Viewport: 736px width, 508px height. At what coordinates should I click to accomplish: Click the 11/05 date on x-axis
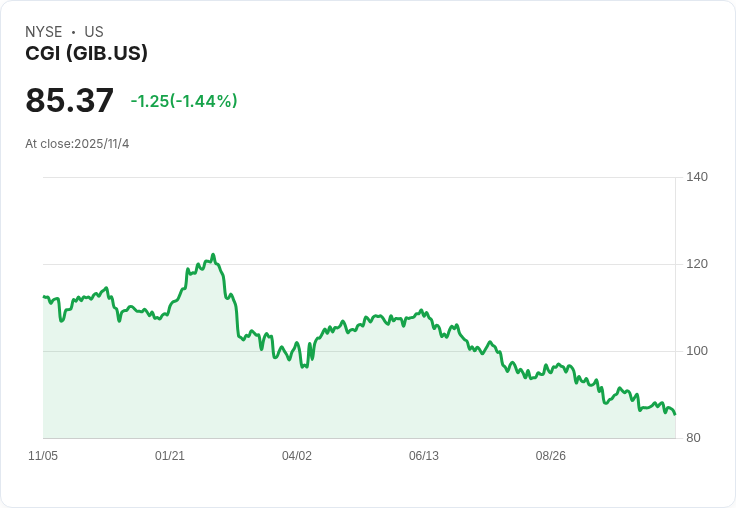pyautogui.click(x=43, y=456)
